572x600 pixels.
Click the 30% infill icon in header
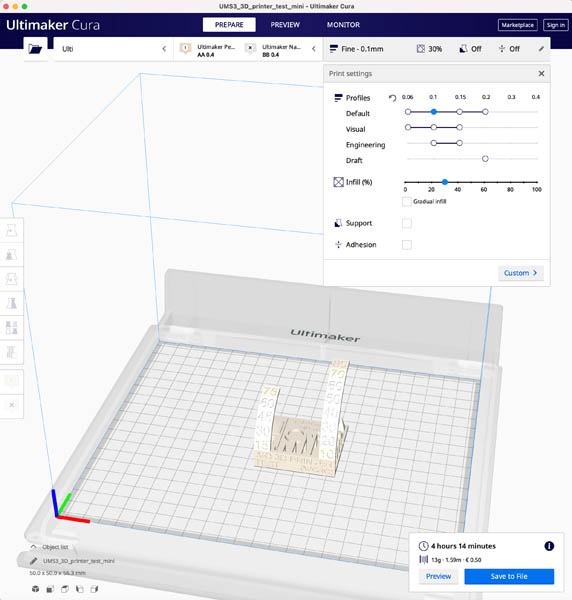(420, 49)
